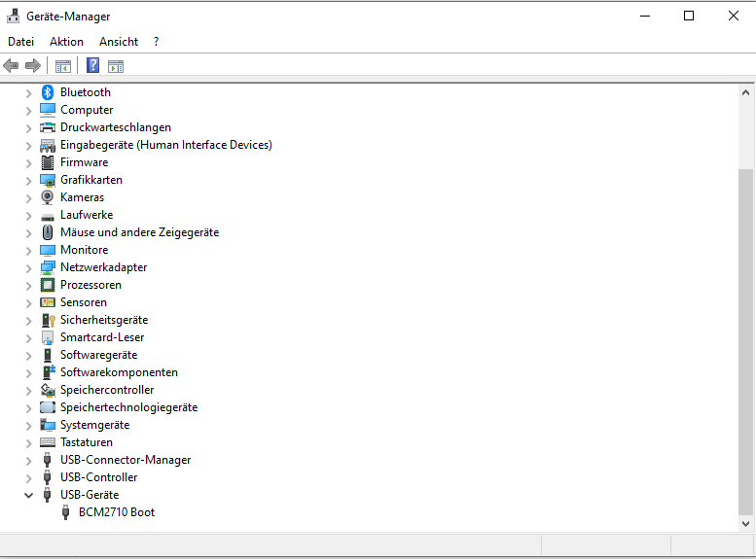Collapse the USB-Geräte node
This screenshot has height=559, width=756.
tap(28, 495)
